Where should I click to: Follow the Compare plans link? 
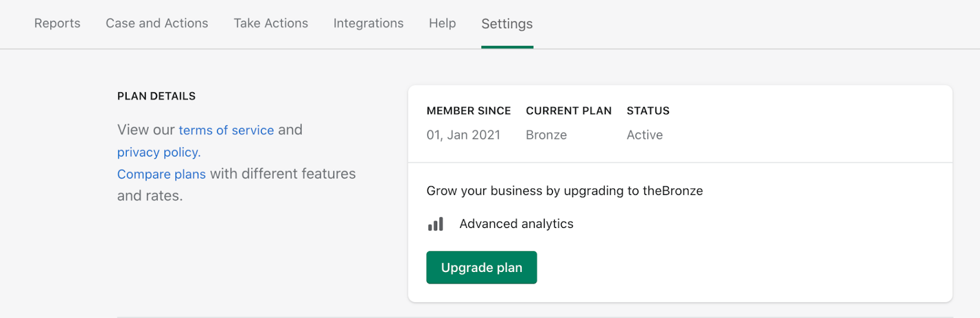pos(162,174)
